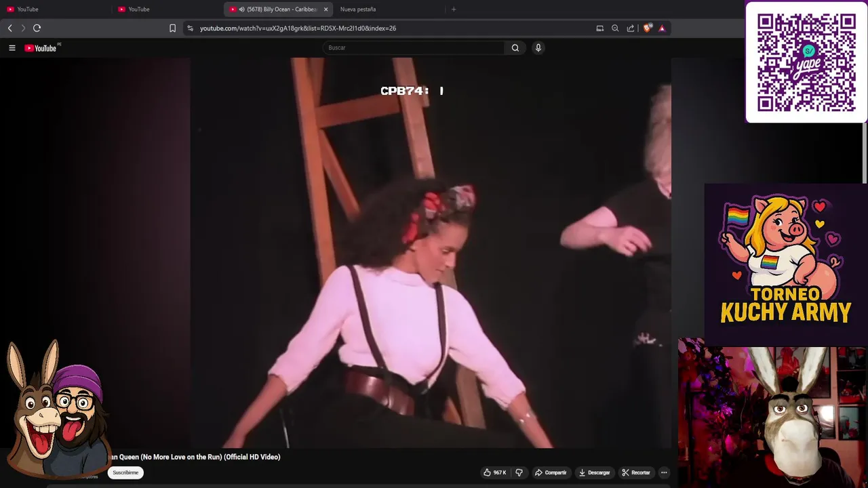The width and height of the screenshot is (868, 488).
Task: Open more actions three-dot menu below video
Action: pos(664,472)
